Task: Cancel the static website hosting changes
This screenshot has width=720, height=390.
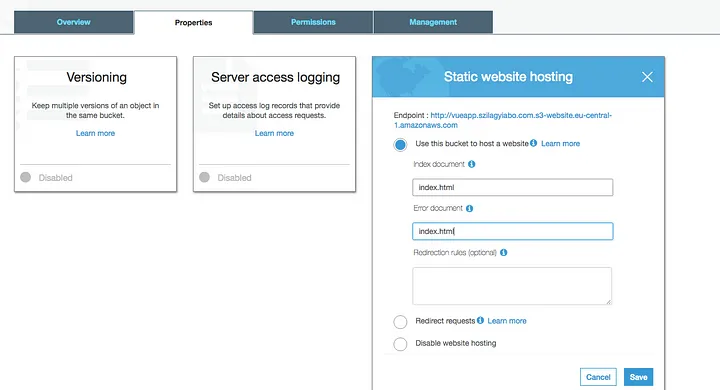Action: (x=598, y=377)
